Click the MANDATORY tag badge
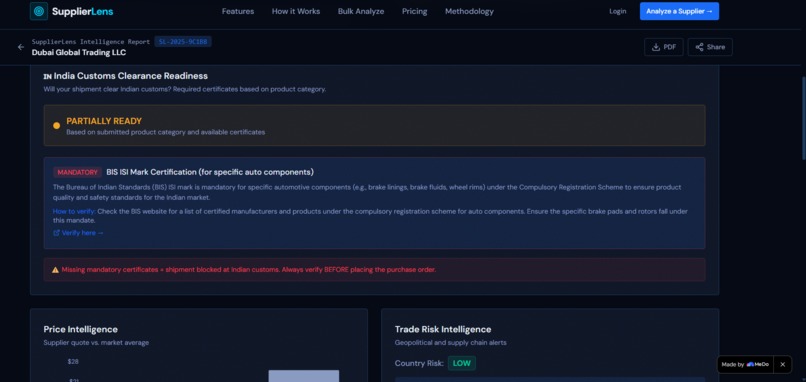Viewport: 806px width, 382px height. point(77,172)
